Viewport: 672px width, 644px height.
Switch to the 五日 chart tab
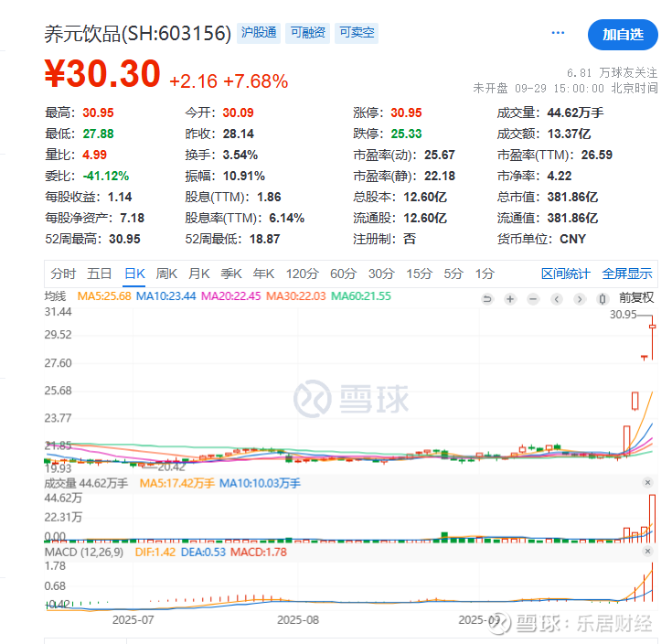coord(99,274)
